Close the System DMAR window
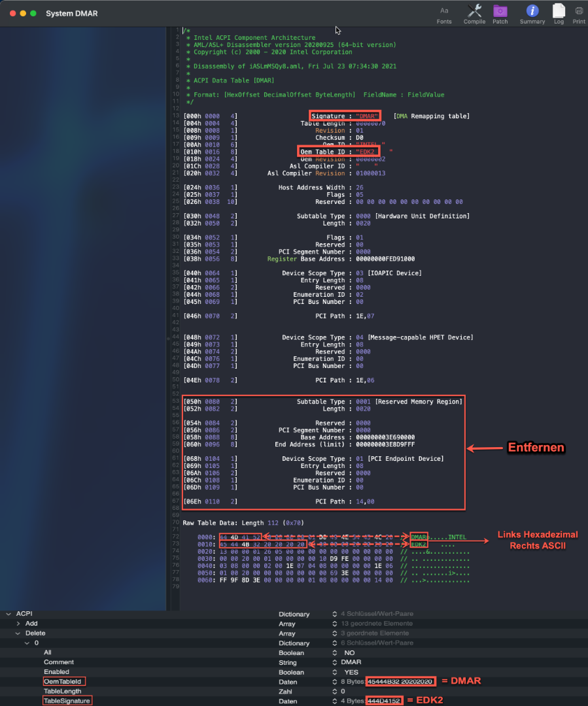Image resolution: width=588 pixels, height=706 pixels. (12, 14)
